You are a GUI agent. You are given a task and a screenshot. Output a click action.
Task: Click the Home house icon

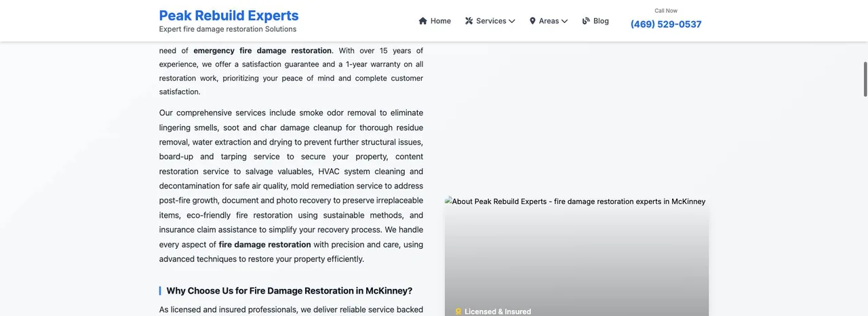423,21
